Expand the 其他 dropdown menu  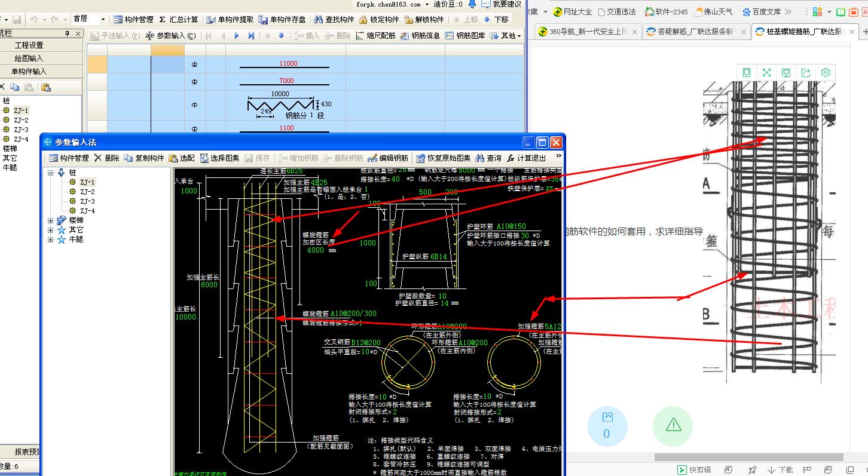[x=505, y=36]
